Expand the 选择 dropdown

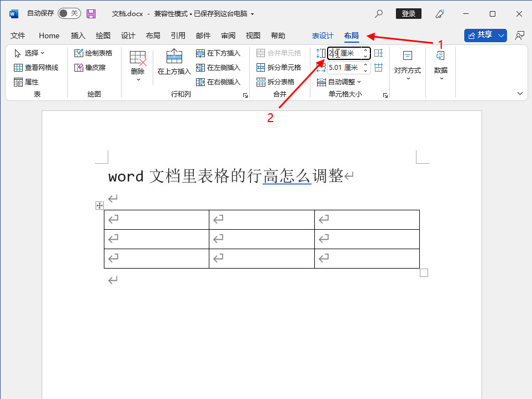[29, 53]
